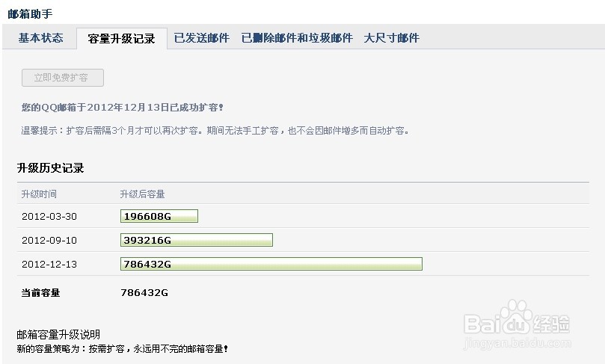Open the 大尺寸邮件 tab
This screenshot has height=364, width=605.
coord(392,38)
